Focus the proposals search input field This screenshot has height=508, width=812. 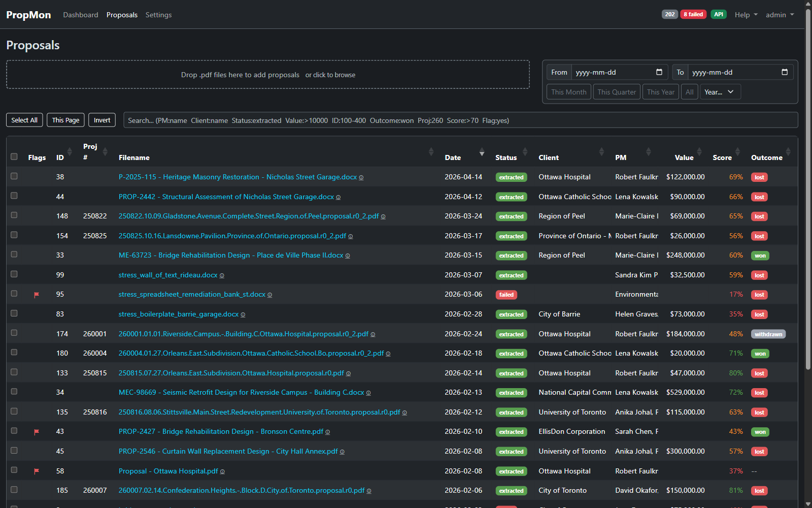tap(460, 120)
